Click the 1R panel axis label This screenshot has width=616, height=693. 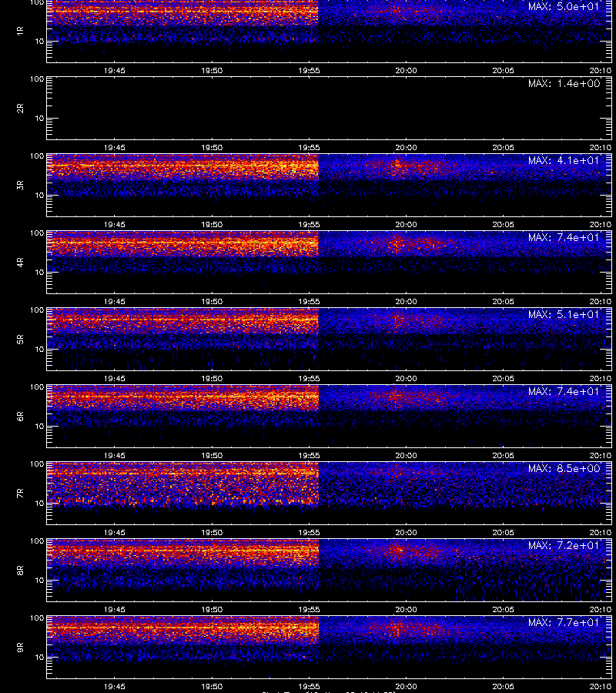click(20, 31)
